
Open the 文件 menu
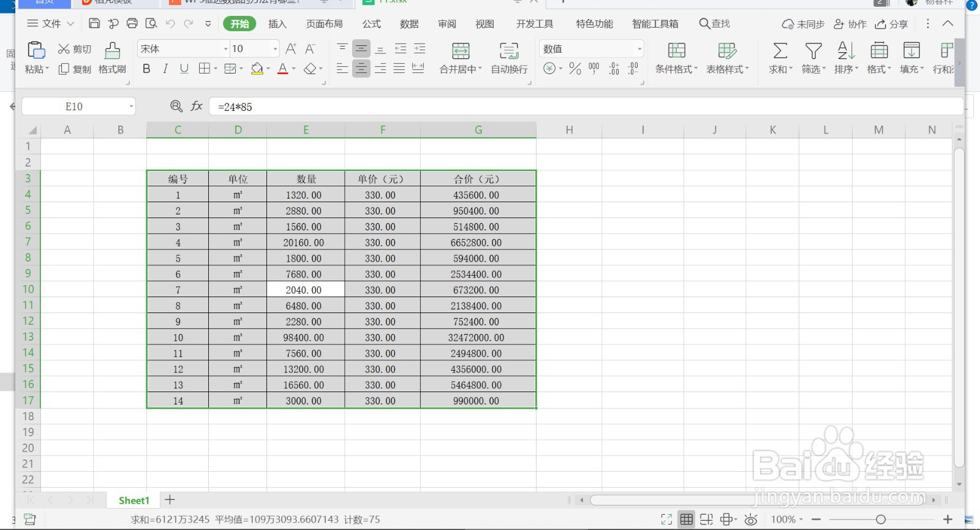51,23
